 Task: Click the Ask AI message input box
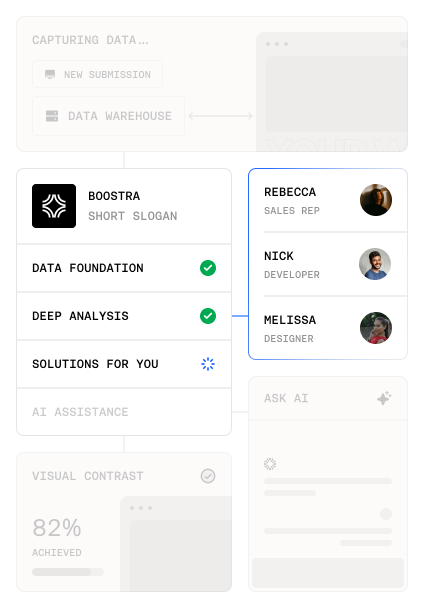[x=328, y=573]
